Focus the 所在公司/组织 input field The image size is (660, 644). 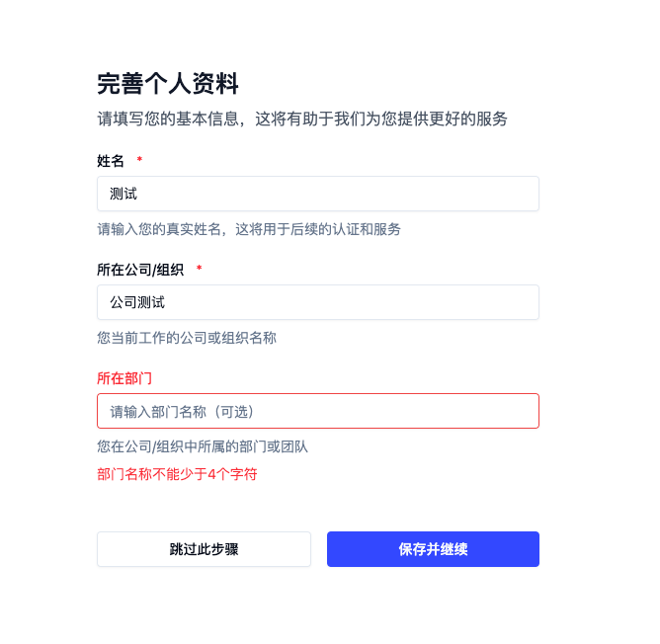tap(317, 302)
